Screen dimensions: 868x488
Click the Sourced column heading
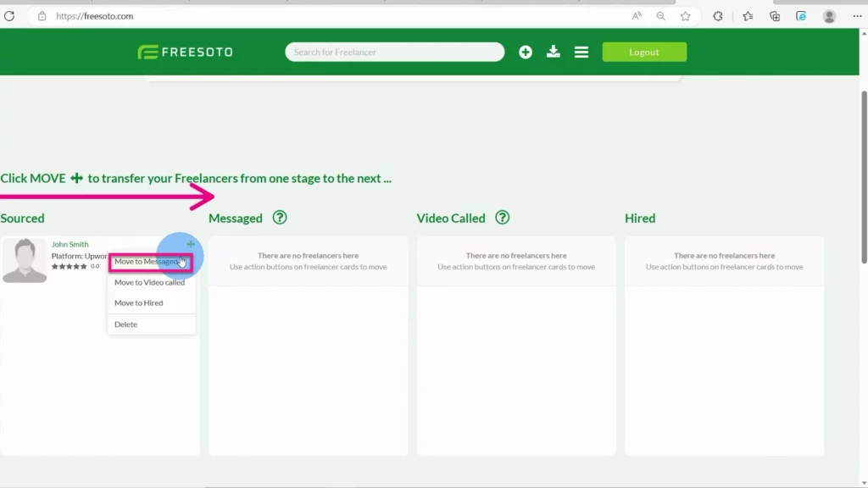click(22, 218)
